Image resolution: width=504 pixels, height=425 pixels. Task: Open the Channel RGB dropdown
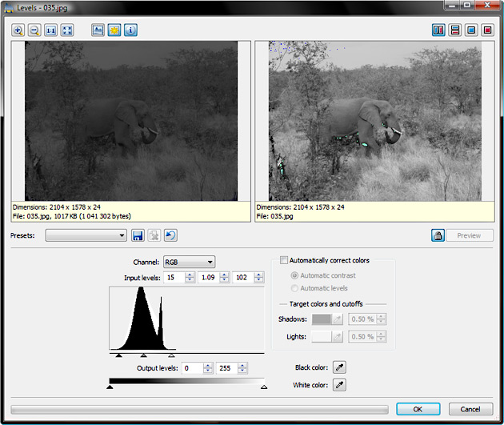point(190,262)
